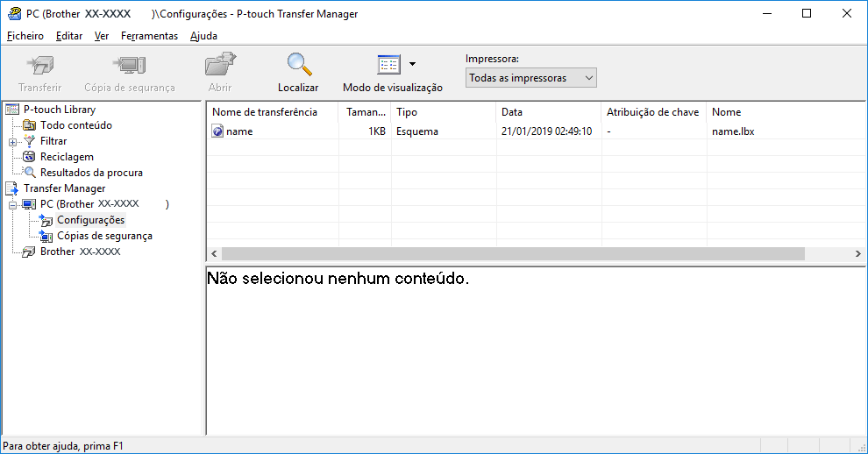The width and height of the screenshot is (868, 454).
Task: Click the name file layout icon
Action: (217, 131)
